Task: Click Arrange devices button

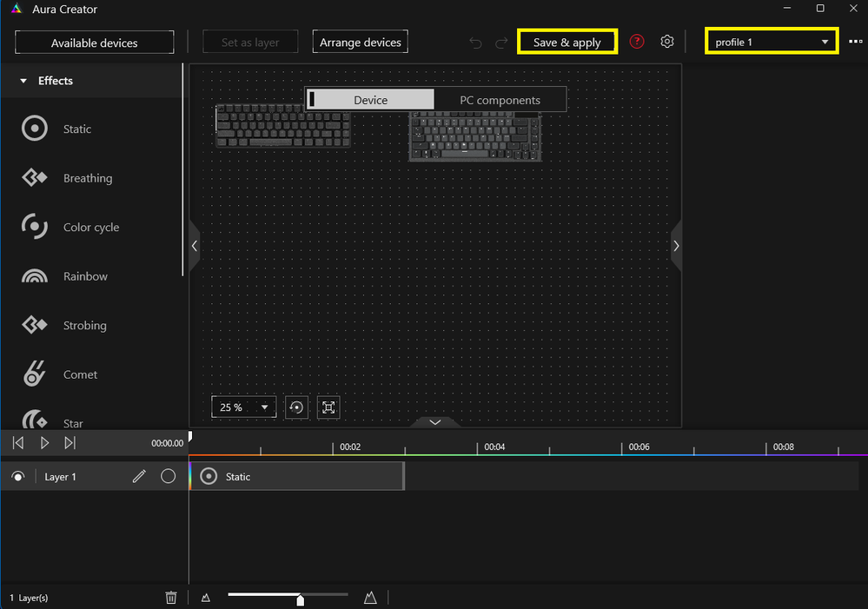Action: (x=361, y=42)
